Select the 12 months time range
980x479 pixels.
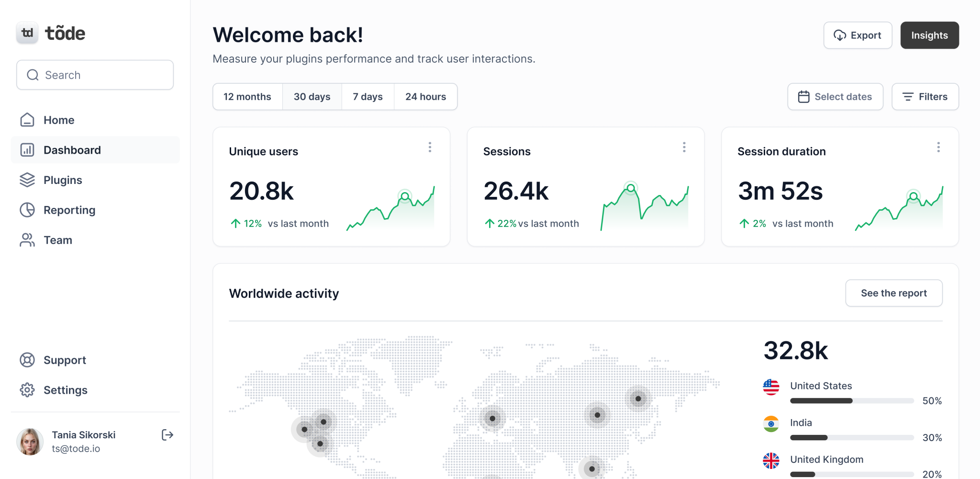coord(247,97)
